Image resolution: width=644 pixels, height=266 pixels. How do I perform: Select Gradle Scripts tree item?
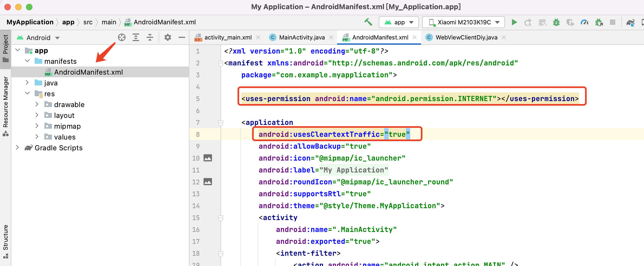click(58, 148)
